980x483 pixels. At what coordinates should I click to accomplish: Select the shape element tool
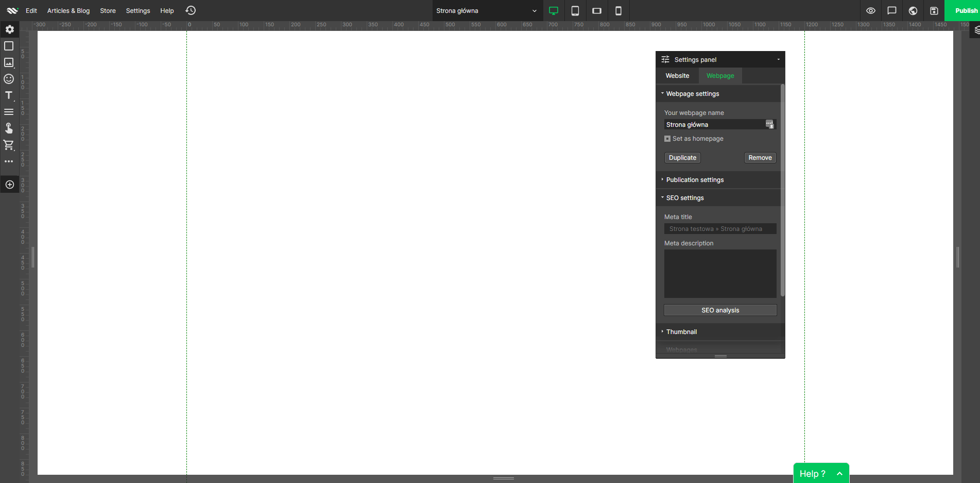(x=9, y=46)
